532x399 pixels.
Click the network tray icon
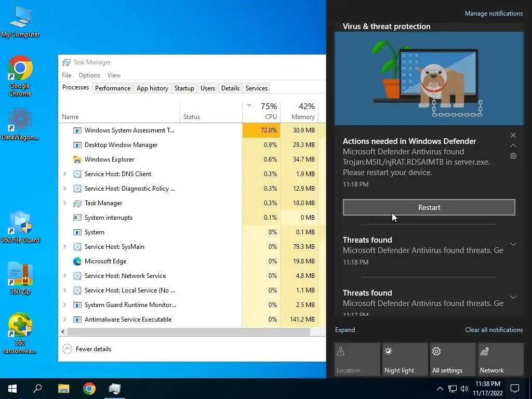coord(453,389)
